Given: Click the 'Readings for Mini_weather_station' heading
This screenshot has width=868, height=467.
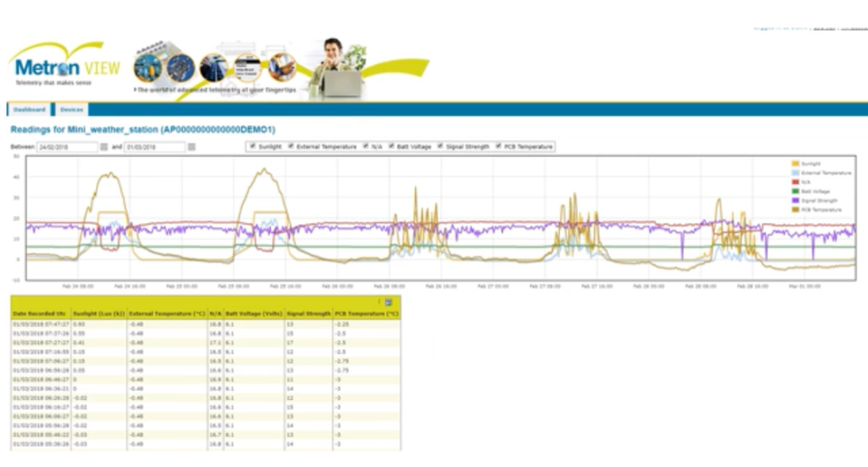Looking at the screenshot, I should (x=143, y=129).
